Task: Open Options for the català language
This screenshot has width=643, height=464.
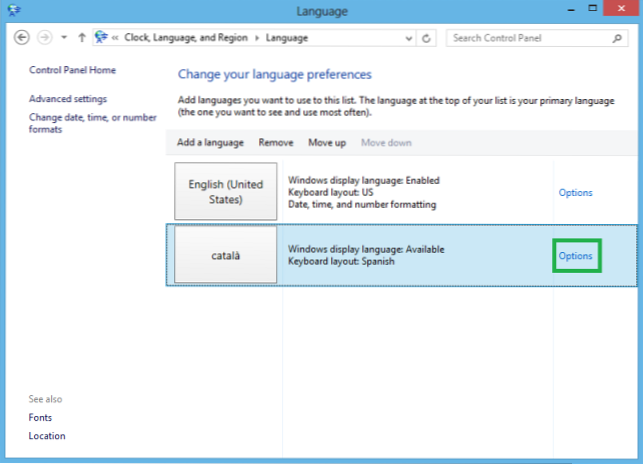Action: pos(575,256)
